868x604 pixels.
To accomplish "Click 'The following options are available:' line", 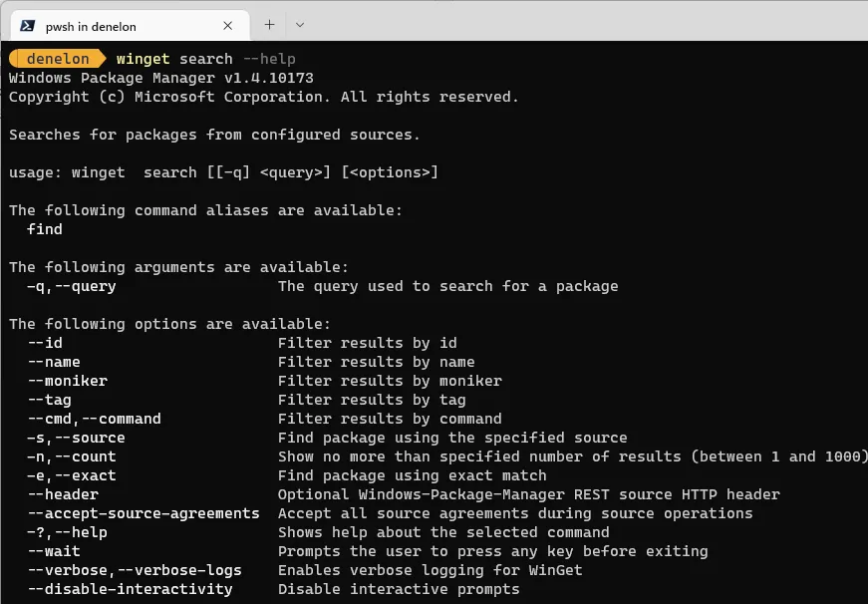I will pyautogui.click(x=170, y=324).
